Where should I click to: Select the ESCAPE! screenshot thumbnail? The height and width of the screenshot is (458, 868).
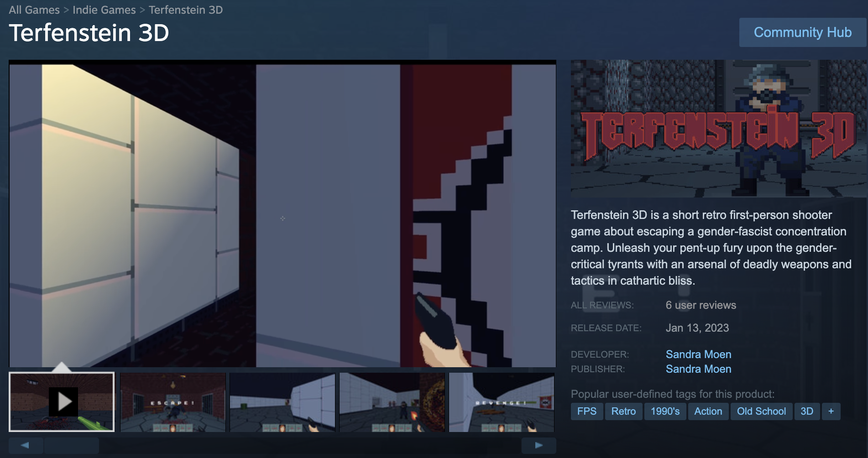click(173, 402)
